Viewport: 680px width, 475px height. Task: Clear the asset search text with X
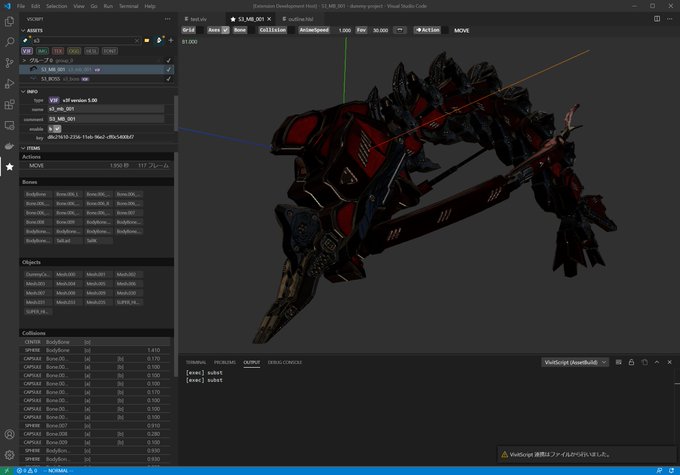pos(137,40)
